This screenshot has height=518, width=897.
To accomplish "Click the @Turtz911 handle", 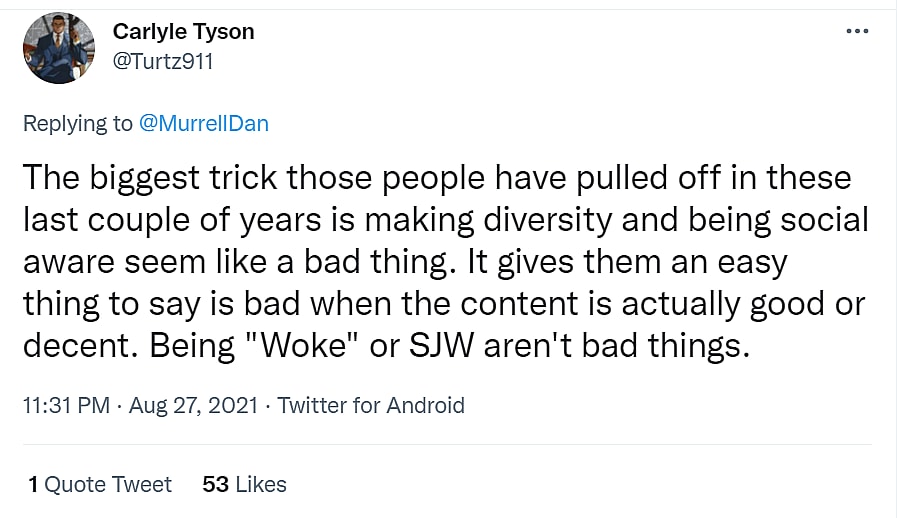I will point(163,61).
